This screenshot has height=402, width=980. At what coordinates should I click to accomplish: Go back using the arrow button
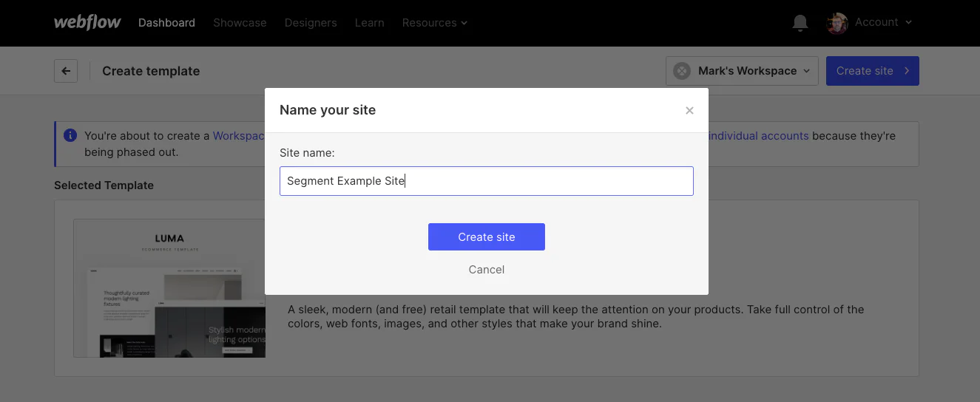pos(66,71)
